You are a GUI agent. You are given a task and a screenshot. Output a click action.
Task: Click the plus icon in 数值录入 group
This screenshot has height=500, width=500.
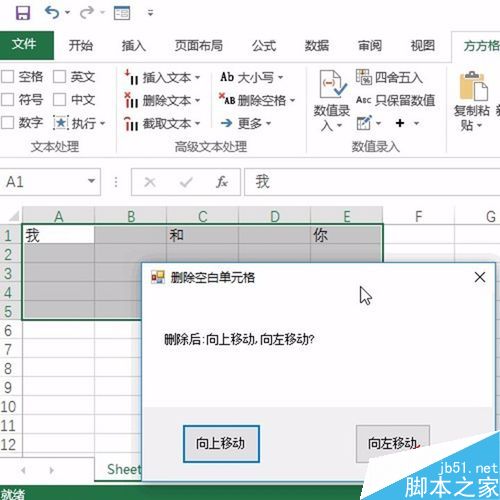400,123
